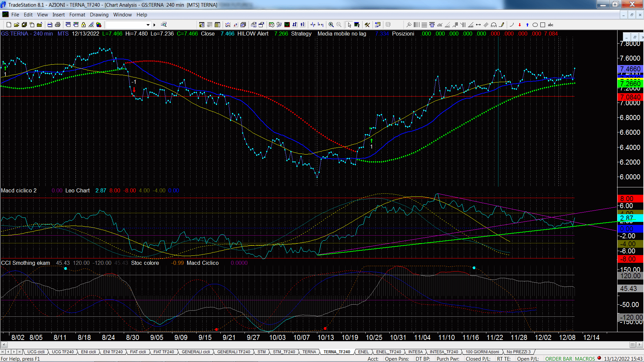Open the Help menu

(x=142, y=15)
